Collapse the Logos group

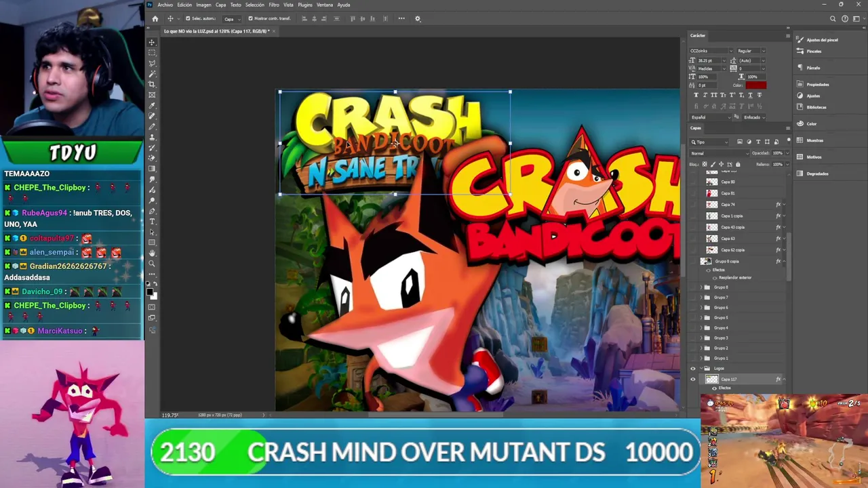point(701,368)
